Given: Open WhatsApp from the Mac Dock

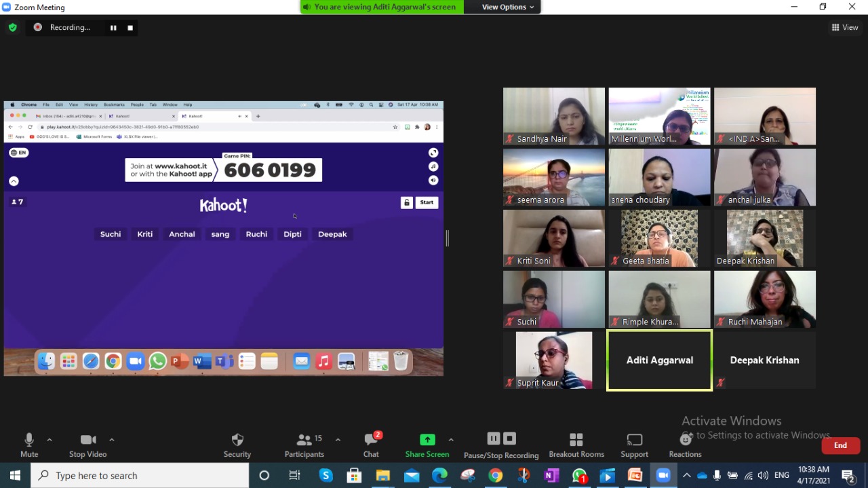Looking at the screenshot, I should 157,361.
